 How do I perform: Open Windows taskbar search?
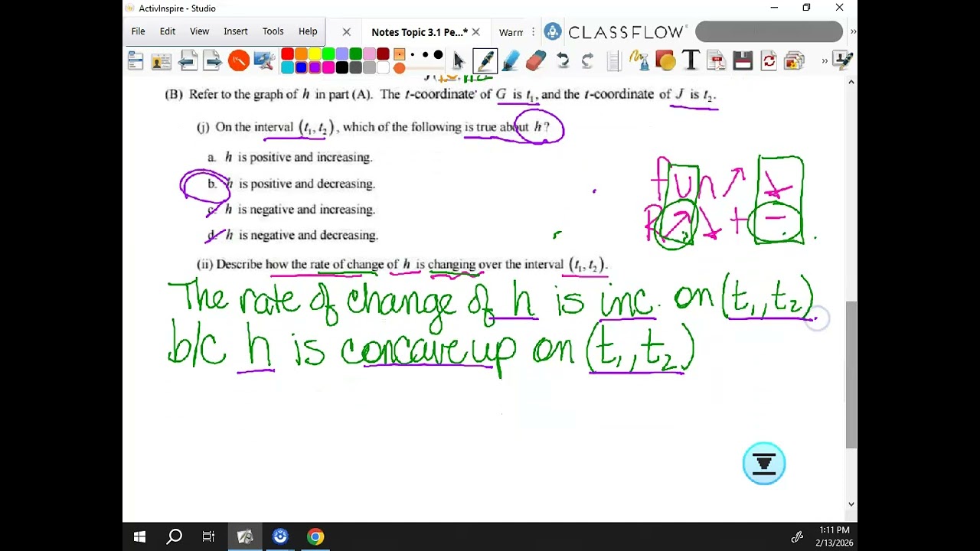point(175,536)
